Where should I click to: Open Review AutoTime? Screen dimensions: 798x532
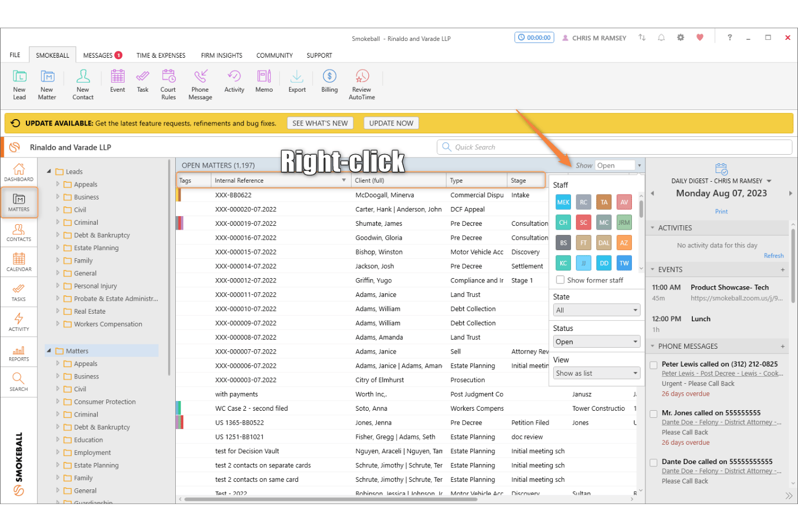(x=362, y=85)
